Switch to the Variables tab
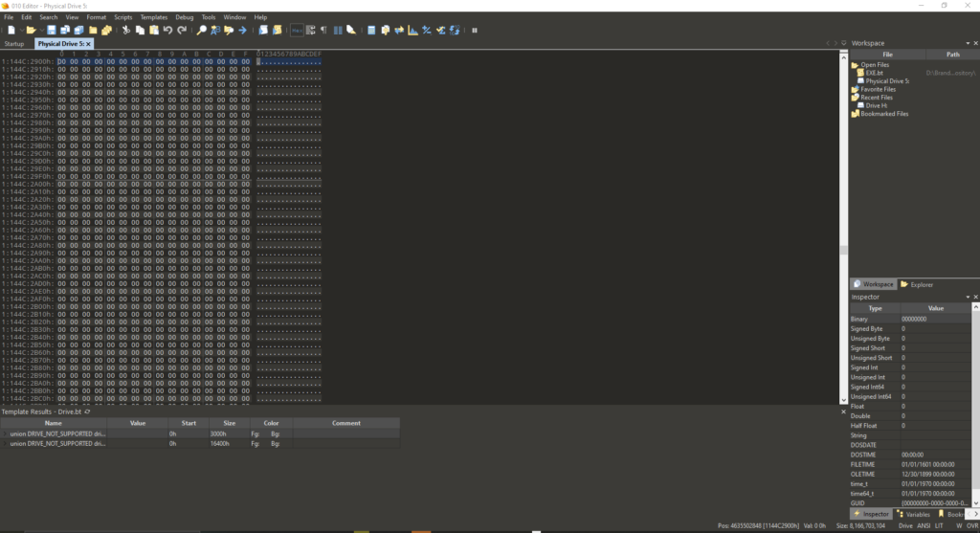980x533 pixels. [917, 514]
